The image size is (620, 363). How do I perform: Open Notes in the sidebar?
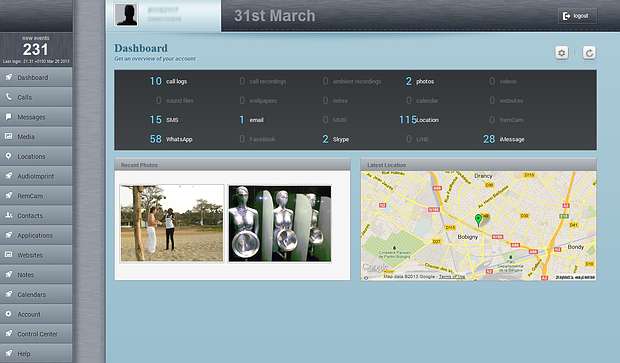36,274
